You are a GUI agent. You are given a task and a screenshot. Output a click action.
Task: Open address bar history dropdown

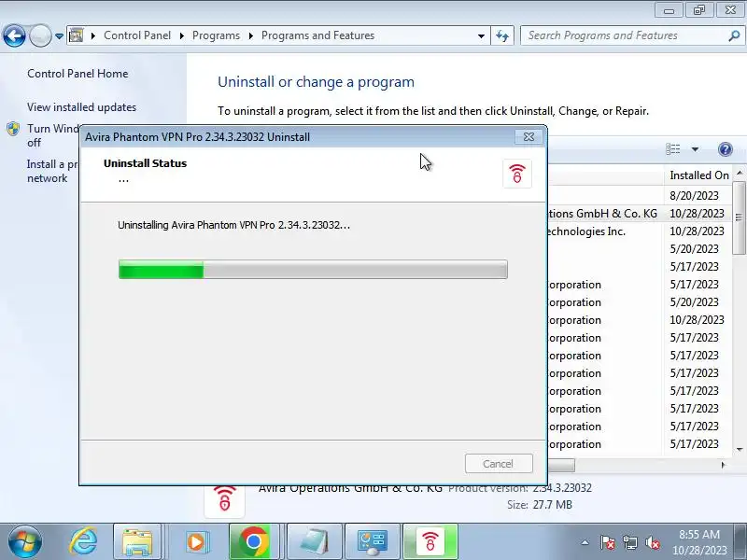click(481, 35)
